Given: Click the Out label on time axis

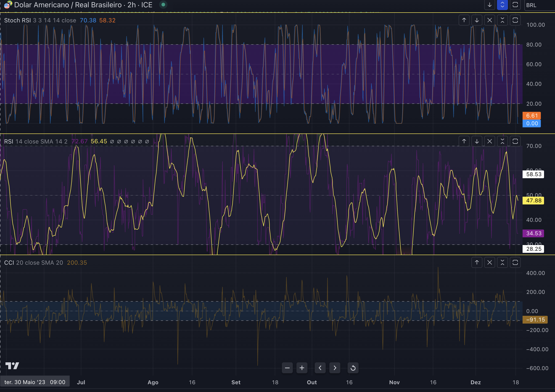Looking at the screenshot, I should pyautogui.click(x=312, y=382).
